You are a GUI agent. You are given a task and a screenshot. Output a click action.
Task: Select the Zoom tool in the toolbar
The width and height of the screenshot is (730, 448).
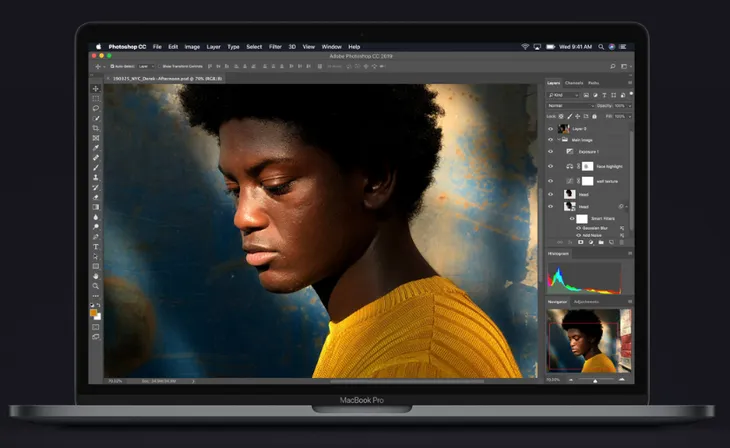(x=96, y=286)
